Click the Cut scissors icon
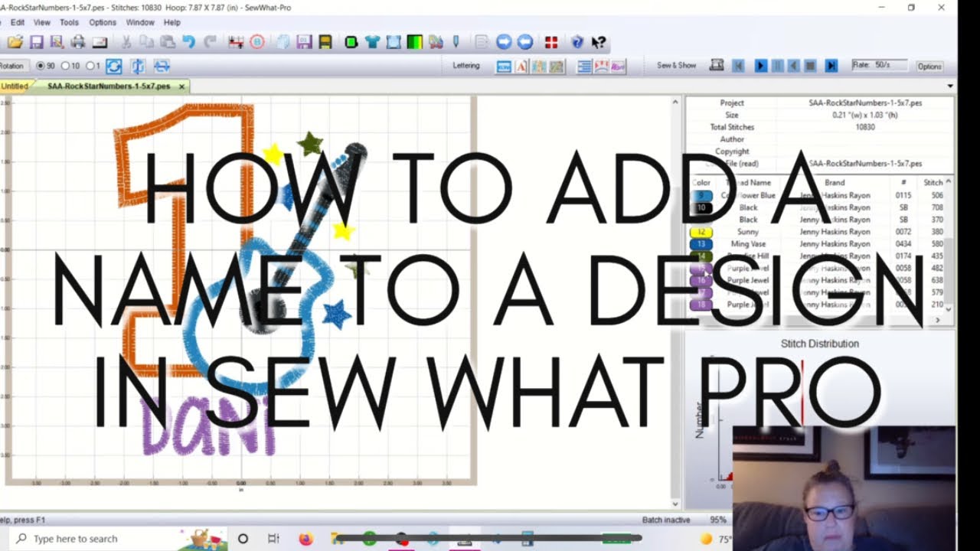Screen dimensions: 980x551 click(x=126, y=42)
